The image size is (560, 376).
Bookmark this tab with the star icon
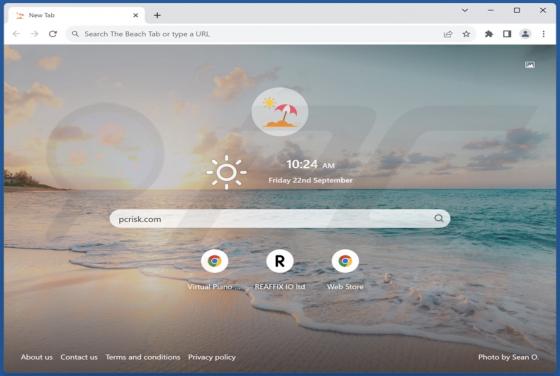[x=466, y=34]
